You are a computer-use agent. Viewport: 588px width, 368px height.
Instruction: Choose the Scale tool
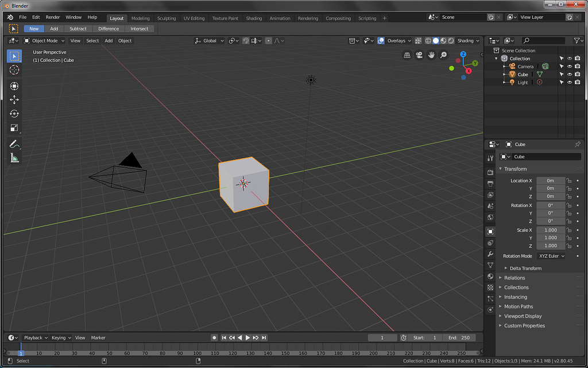14,128
